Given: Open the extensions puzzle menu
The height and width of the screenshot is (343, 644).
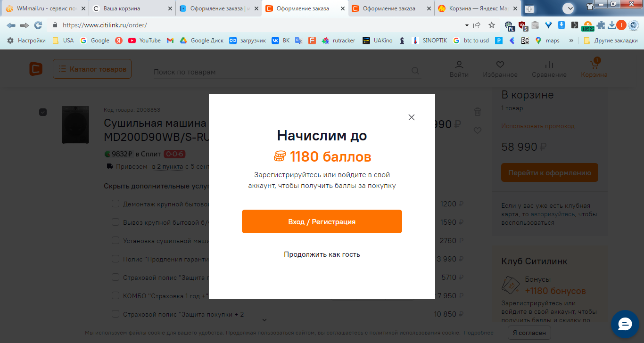Looking at the screenshot, I should [x=601, y=25].
